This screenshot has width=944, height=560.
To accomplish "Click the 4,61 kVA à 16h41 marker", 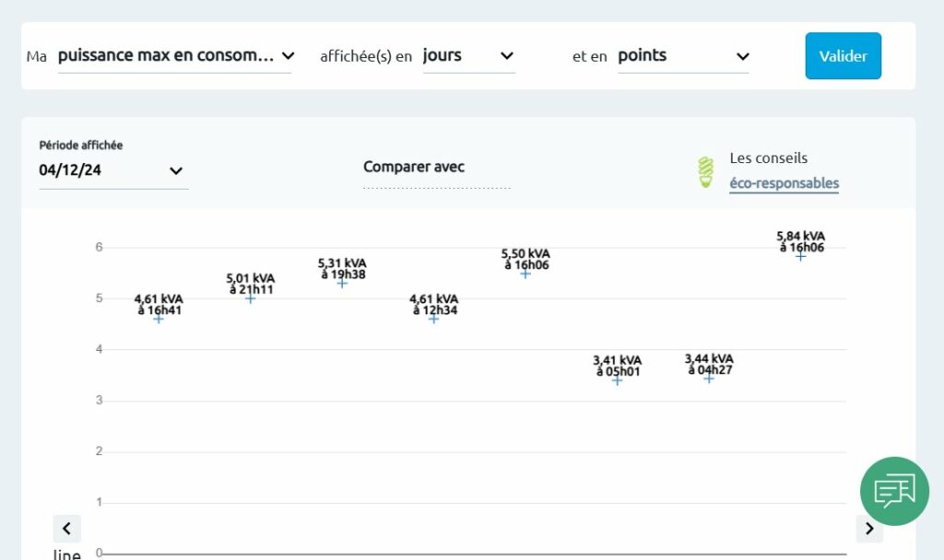I will pos(159,318).
